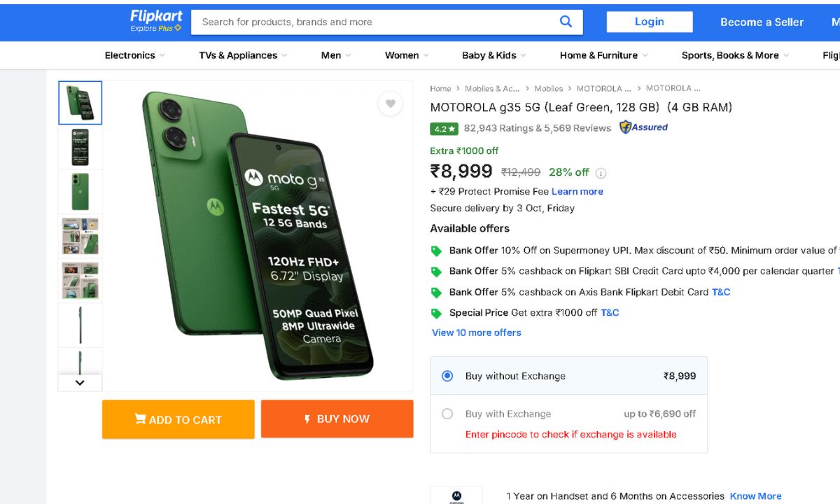Click the Flipkart Assured badge
The image size is (840, 504).
pyautogui.click(x=643, y=127)
